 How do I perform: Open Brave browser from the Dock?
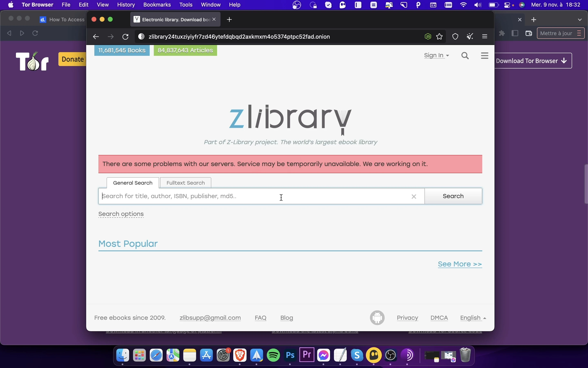point(240,355)
